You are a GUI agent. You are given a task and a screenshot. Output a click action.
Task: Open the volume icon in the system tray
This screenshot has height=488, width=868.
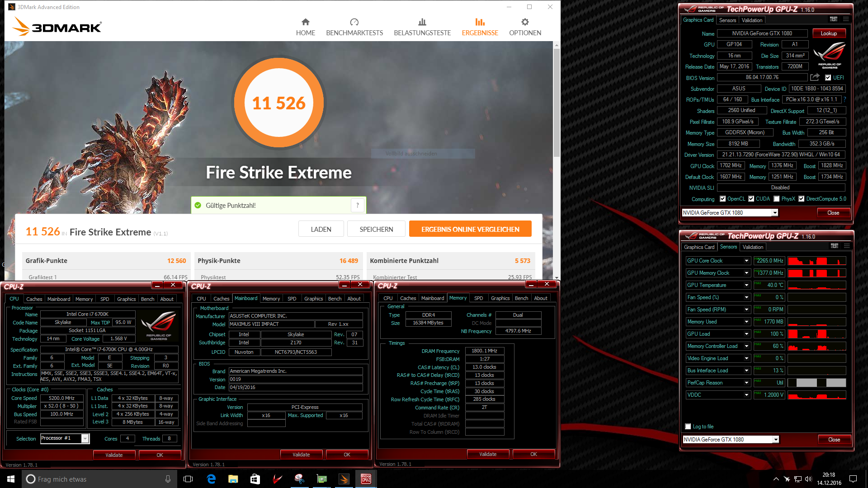click(x=808, y=479)
